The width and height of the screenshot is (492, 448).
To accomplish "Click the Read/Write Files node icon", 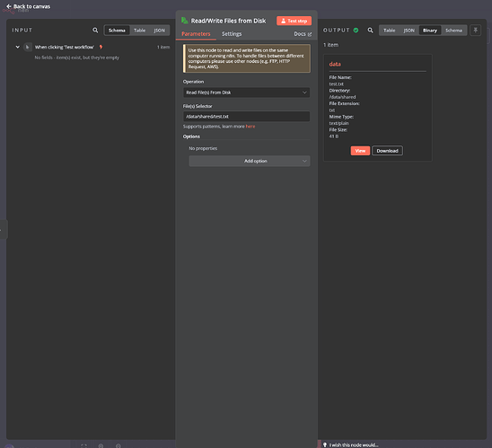I will click(x=185, y=21).
